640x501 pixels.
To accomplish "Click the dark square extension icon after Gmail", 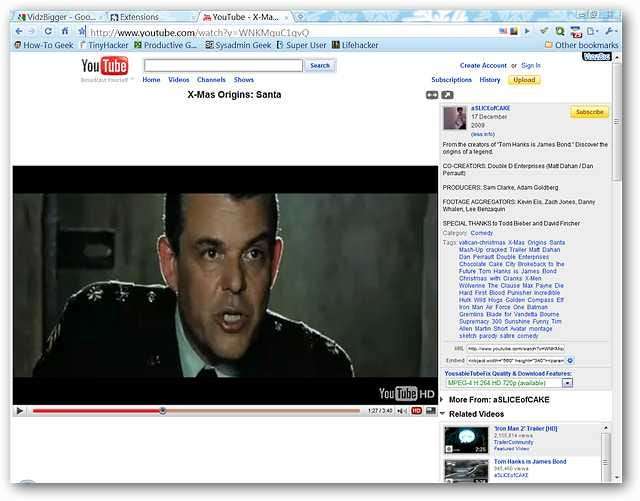I will click(x=513, y=31).
